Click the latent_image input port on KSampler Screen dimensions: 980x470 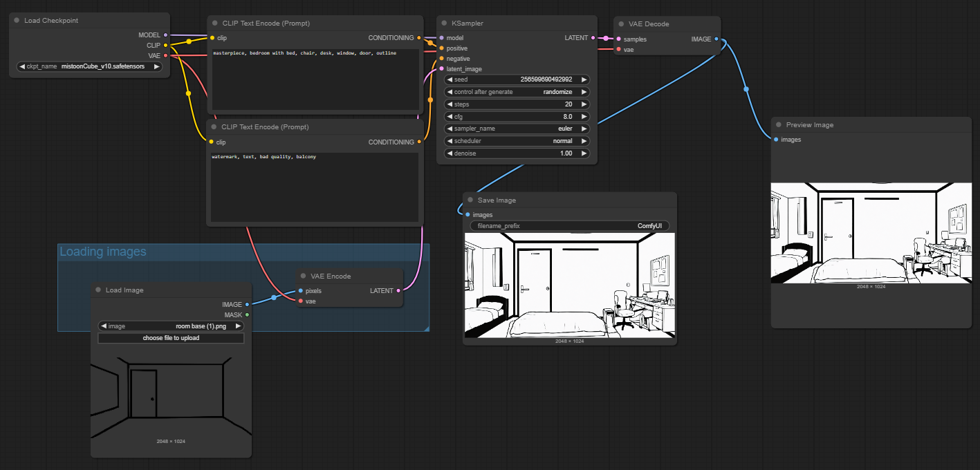pos(441,69)
